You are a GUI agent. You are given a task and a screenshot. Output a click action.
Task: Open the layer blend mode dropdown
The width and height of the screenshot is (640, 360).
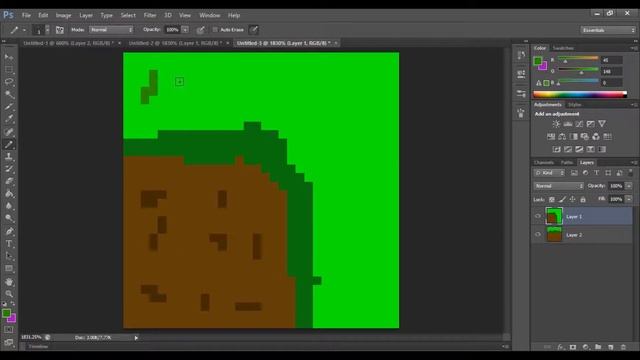(x=558, y=186)
